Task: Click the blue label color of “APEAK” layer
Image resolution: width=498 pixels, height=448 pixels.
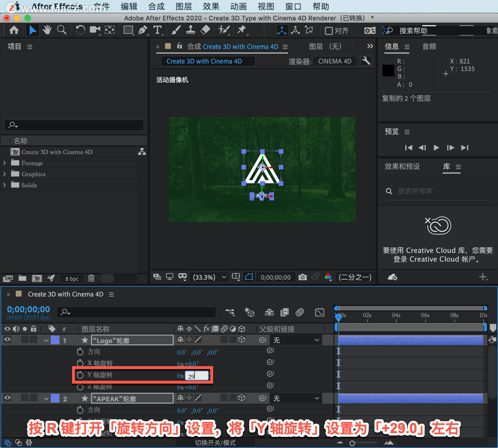Action: tap(55, 398)
